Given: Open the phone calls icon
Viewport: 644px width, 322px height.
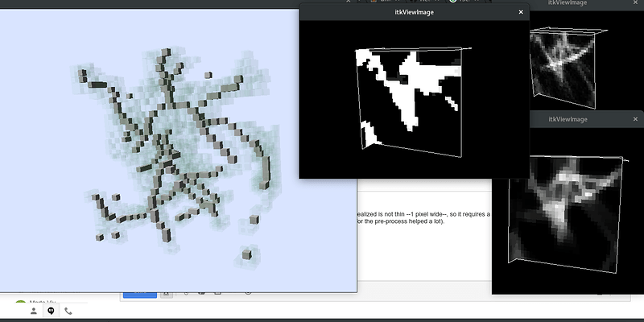Looking at the screenshot, I should (x=68, y=311).
